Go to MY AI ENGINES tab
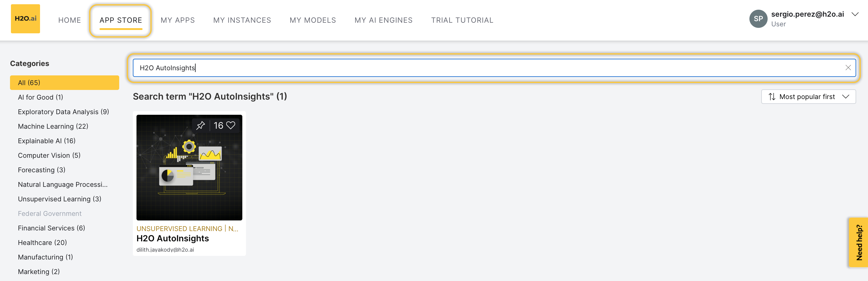The height and width of the screenshot is (281, 868). pyautogui.click(x=383, y=20)
